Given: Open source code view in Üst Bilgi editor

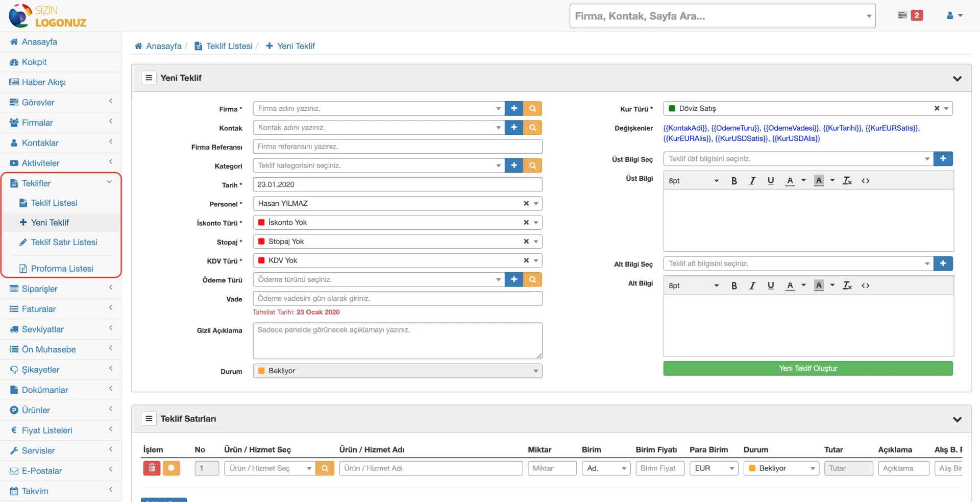Looking at the screenshot, I should click(x=866, y=181).
